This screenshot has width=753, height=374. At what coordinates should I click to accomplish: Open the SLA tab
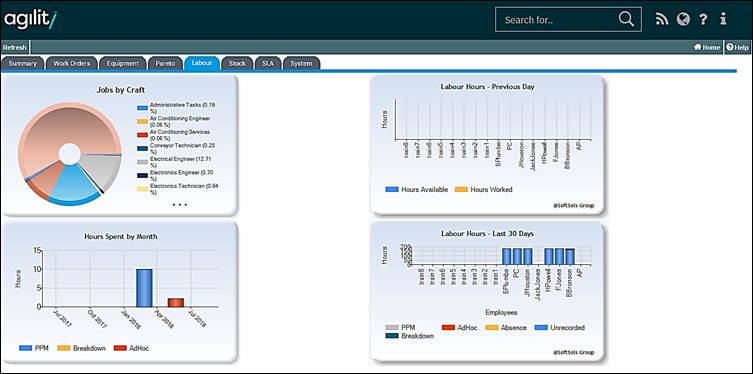pos(267,63)
